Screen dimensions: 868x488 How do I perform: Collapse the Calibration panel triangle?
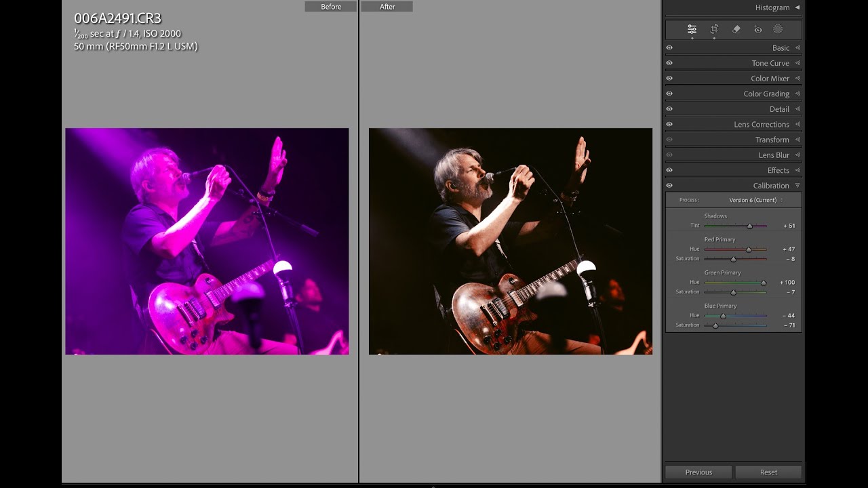tap(797, 186)
